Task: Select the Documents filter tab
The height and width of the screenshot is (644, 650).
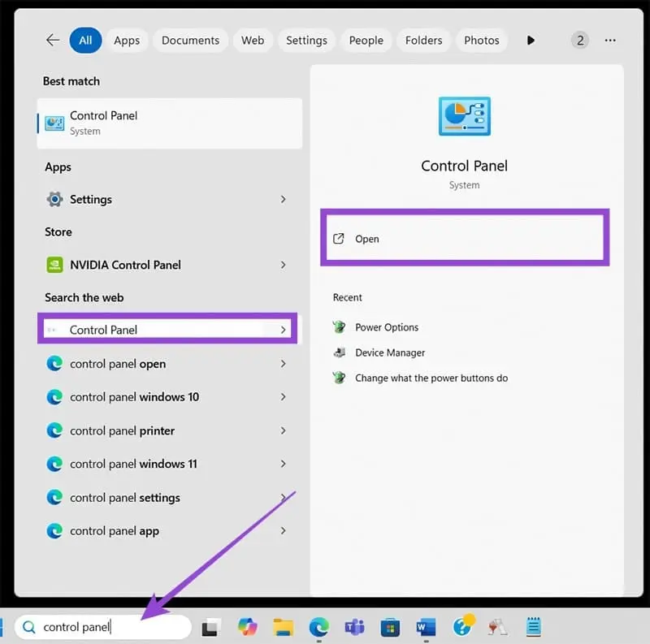Action: coord(190,40)
